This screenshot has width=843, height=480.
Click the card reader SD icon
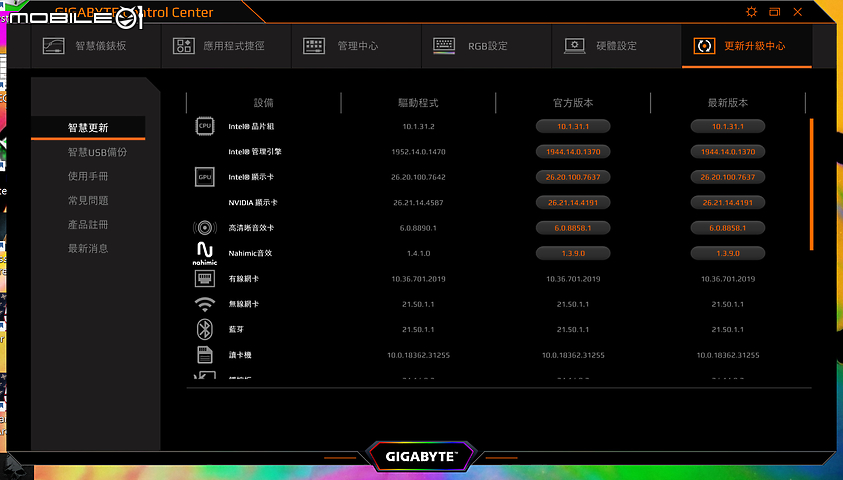tap(205, 355)
